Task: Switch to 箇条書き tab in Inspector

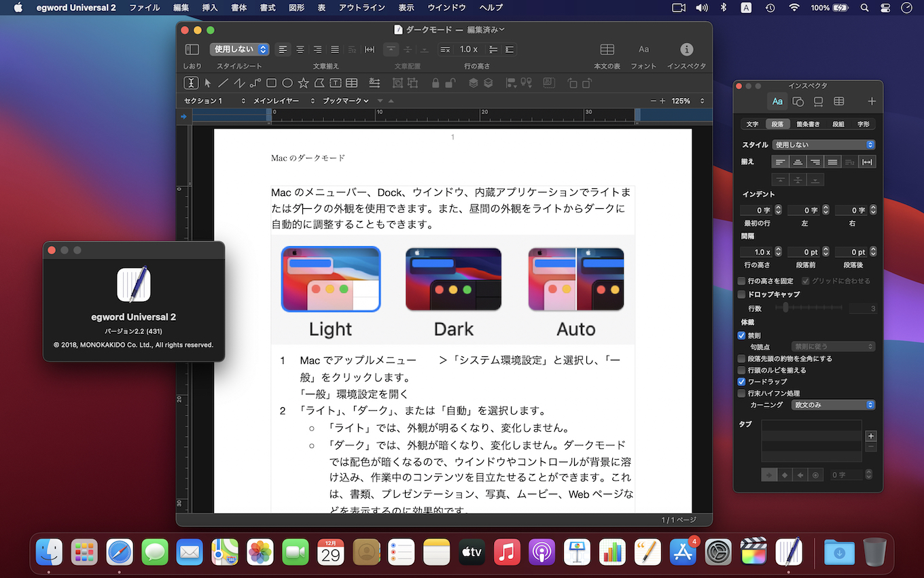Action: (808, 124)
